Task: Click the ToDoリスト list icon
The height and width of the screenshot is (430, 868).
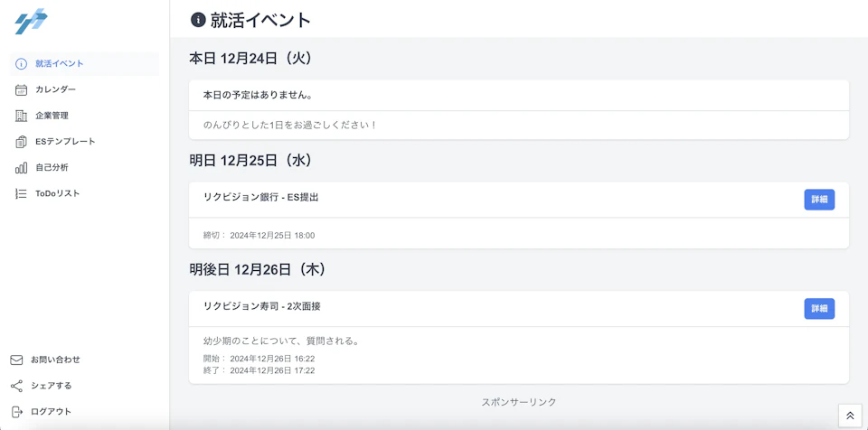Action: pos(21,193)
